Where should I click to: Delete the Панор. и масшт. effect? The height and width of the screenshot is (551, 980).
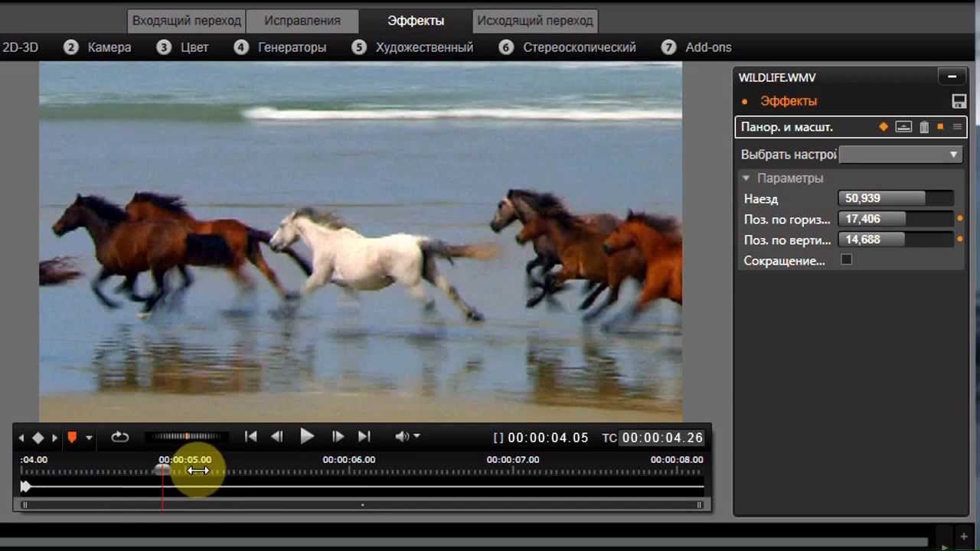(x=924, y=127)
